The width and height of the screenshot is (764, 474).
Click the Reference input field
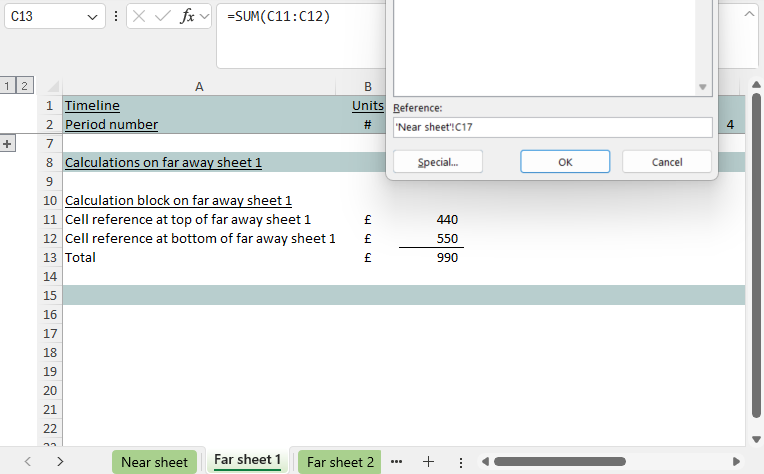pos(551,126)
